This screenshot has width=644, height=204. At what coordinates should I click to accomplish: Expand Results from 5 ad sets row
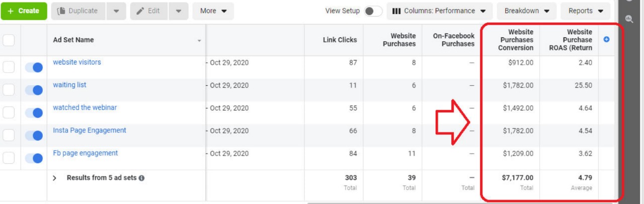click(x=55, y=178)
